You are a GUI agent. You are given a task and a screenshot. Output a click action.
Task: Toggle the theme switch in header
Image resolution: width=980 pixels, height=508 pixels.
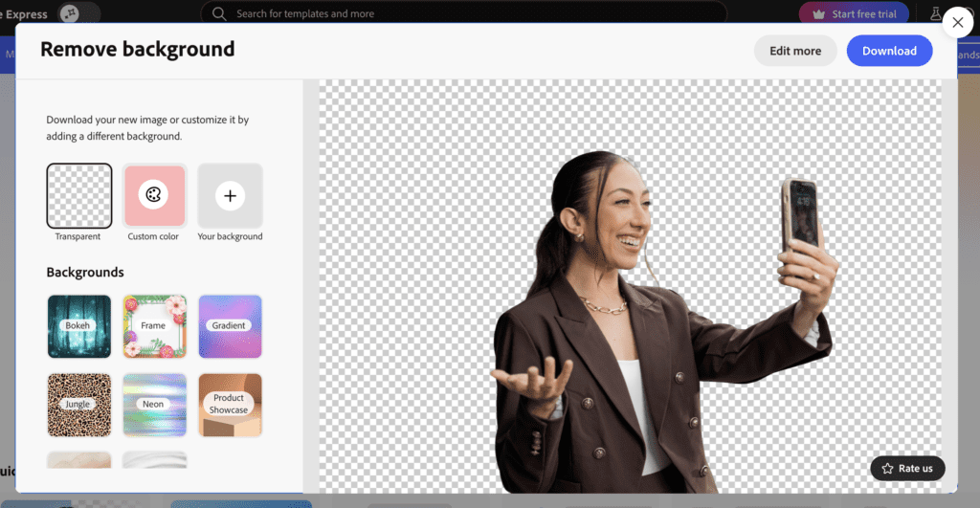pyautogui.click(x=80, y=13)
